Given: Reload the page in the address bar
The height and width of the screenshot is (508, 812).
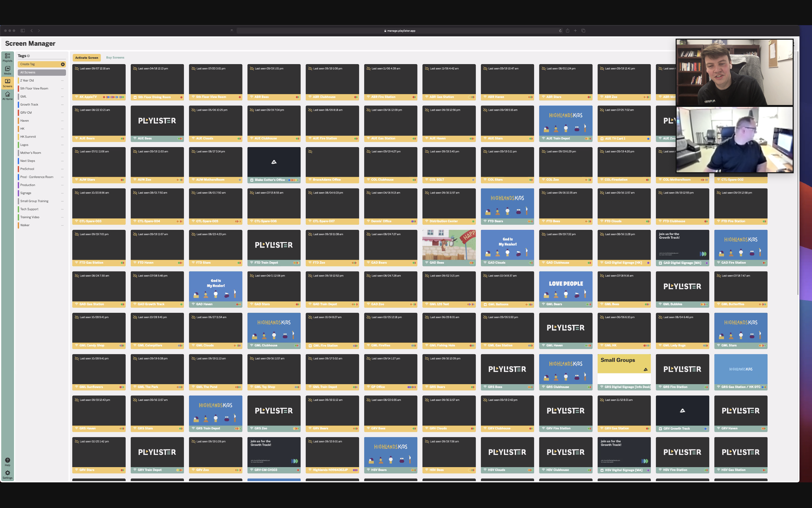Looking at the screenshot, I should [x=560, y=30].
